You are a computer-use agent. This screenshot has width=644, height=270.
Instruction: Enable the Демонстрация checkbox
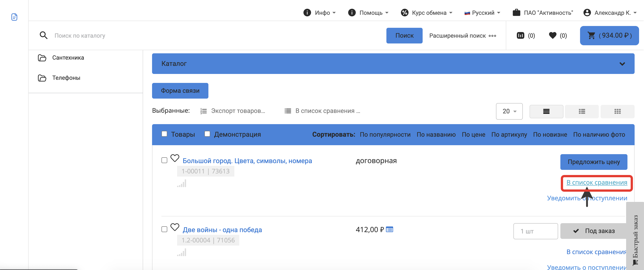[x=207, y=134]
